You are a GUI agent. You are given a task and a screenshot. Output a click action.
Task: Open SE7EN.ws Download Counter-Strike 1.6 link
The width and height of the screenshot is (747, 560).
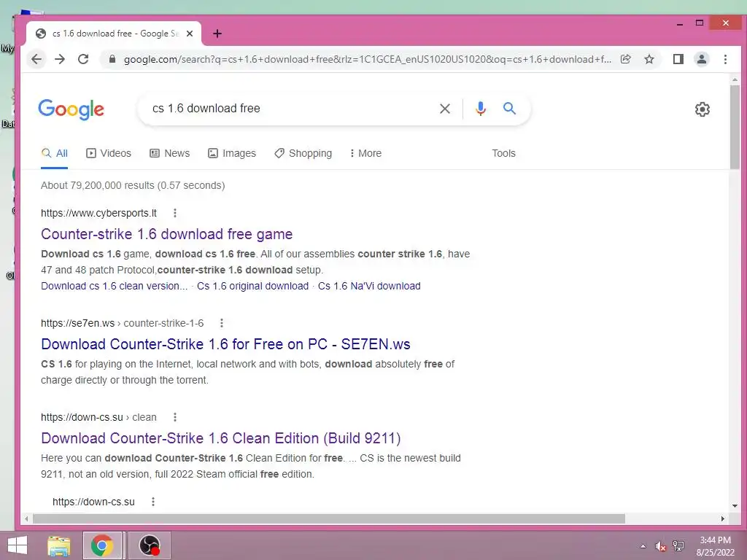[x=226, y=344]
